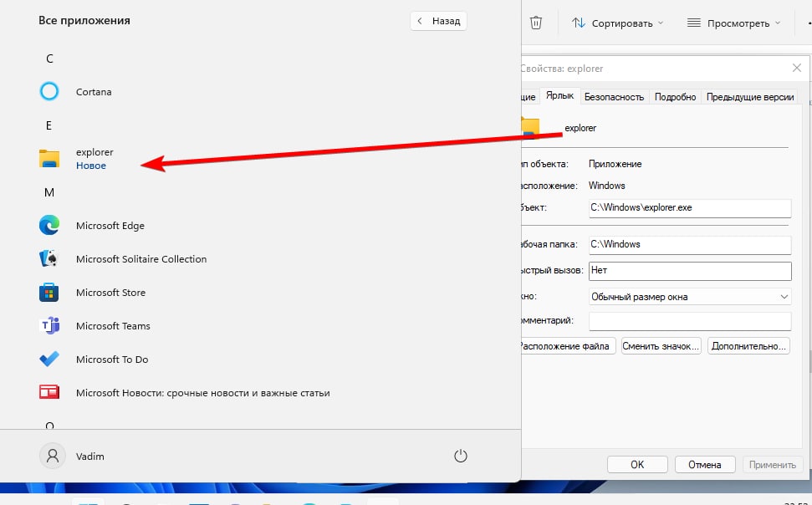Open the Microsoft Teams icon
The height and width of the screenshot is (505, 812).
(49, 326)
